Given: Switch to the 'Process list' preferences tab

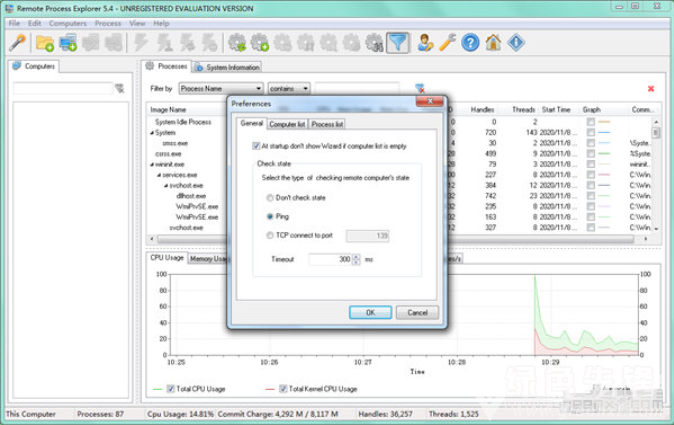Looking at the screenshot, I should [327, 124].
